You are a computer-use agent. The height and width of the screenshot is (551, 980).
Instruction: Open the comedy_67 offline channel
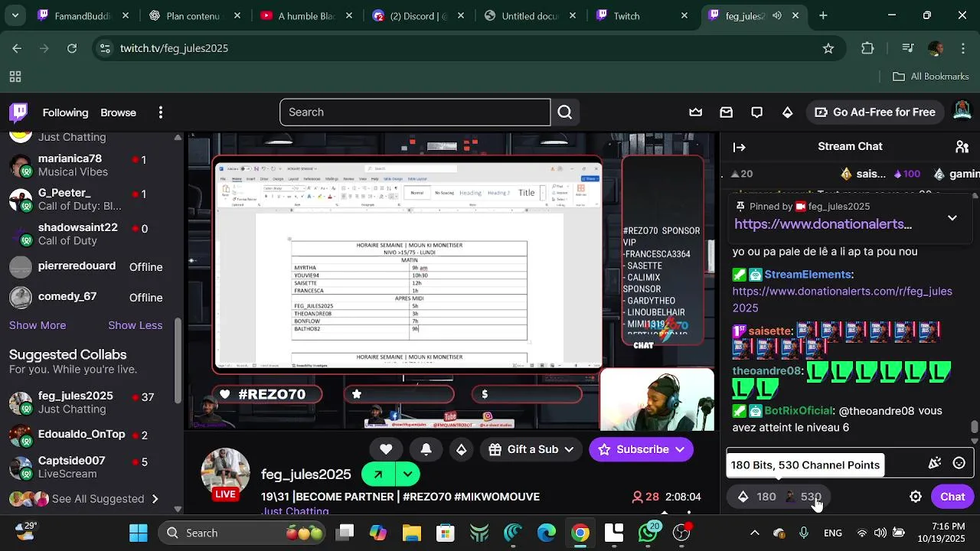pos(88,297)
